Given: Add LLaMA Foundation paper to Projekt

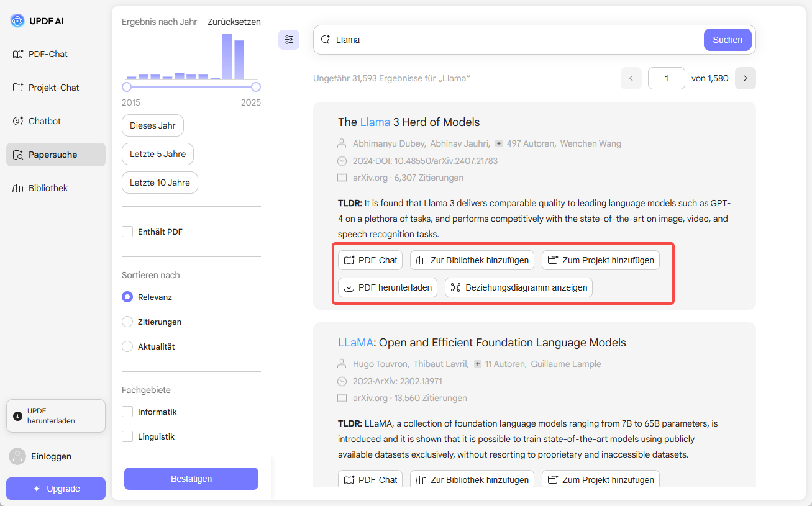Looking at the screenshot, I should (601, 479).
